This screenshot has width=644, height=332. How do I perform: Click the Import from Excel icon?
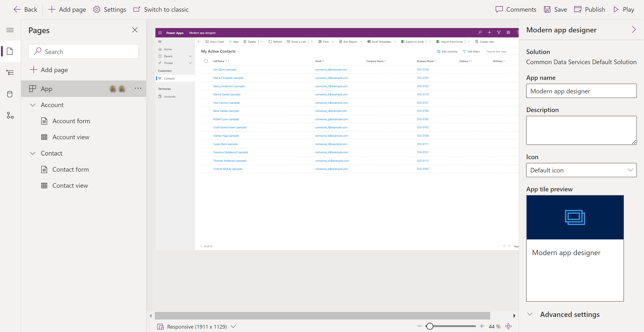click(437, 42)
